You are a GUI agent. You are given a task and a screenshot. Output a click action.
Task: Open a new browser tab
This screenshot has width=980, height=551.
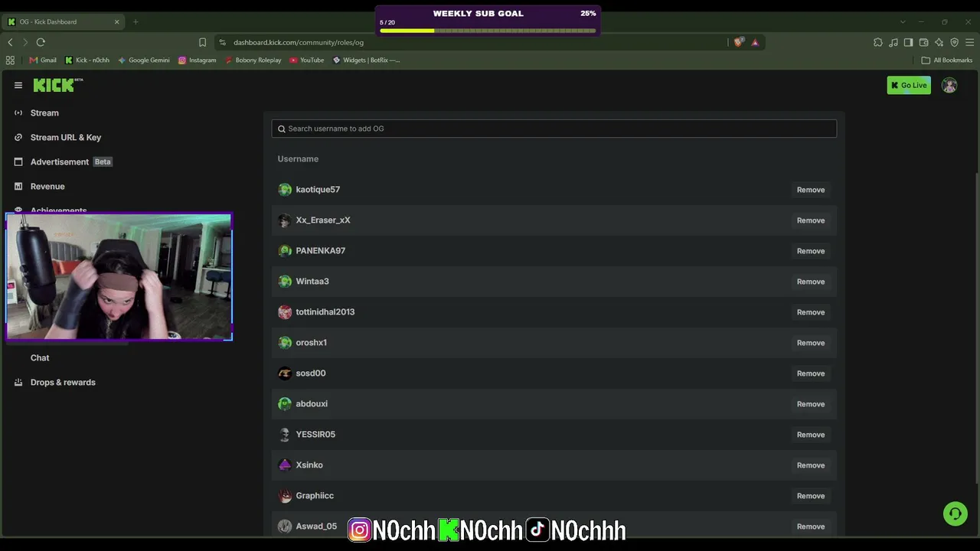136,21
